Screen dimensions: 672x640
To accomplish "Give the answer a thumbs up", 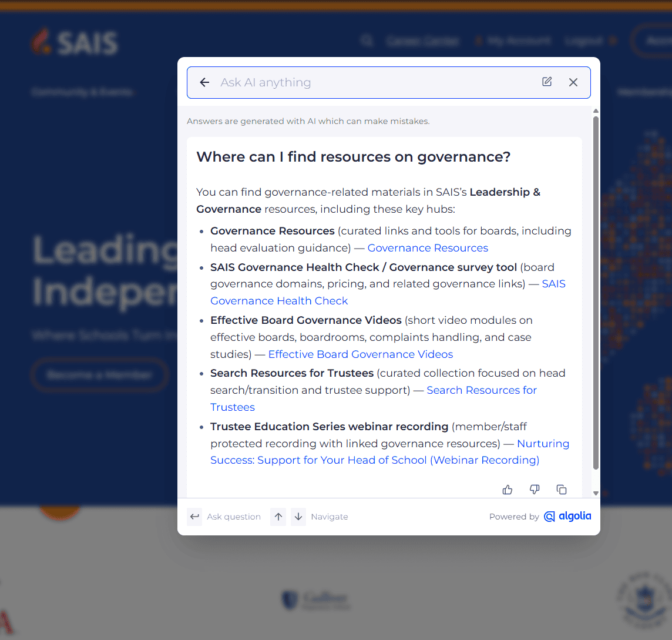I will pyautogui.click(x=508, y=490).
